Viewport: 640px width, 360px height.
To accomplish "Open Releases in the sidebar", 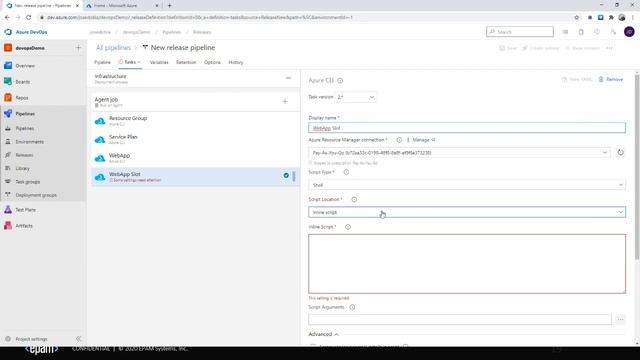I will [x=24, y=155].
